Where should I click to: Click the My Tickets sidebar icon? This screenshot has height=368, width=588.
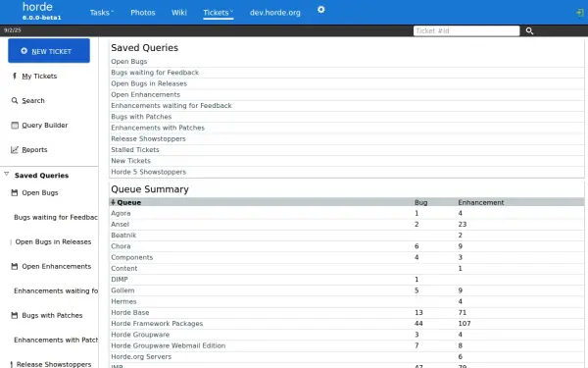click(15, 76)
